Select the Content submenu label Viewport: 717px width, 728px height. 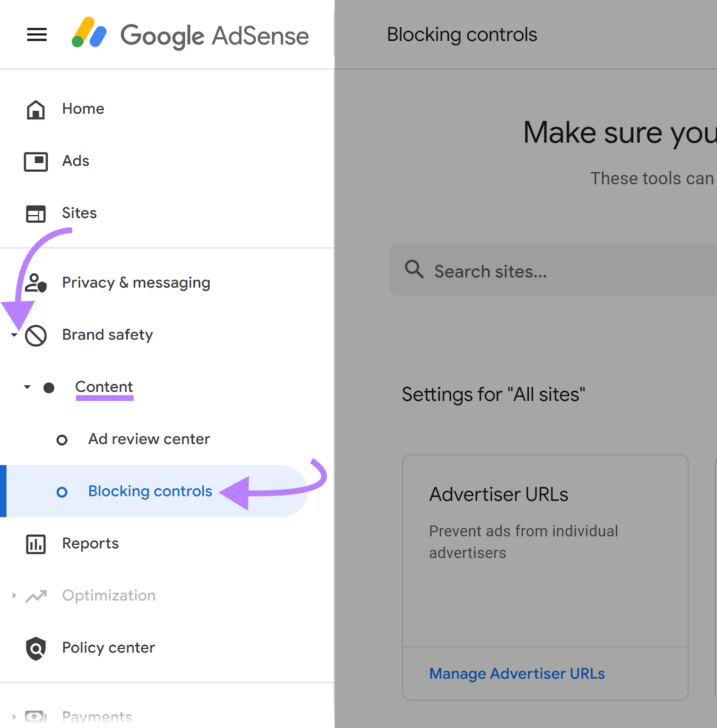coord(104,387)
